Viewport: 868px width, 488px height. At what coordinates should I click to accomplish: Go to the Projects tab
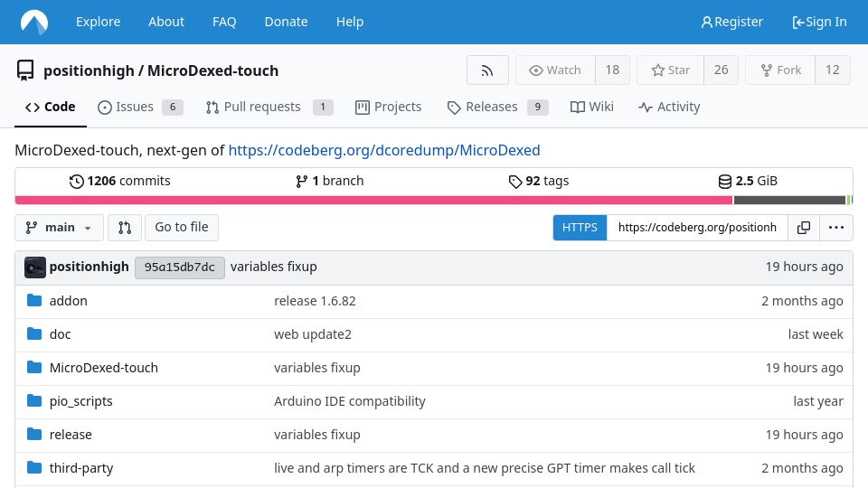click(x=388, y=107)
